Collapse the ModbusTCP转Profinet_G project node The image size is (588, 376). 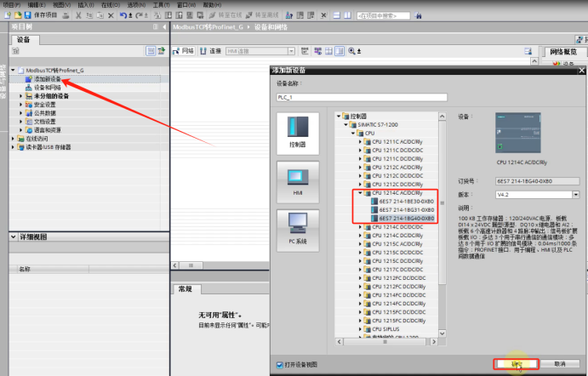click(x=13, y=70)
